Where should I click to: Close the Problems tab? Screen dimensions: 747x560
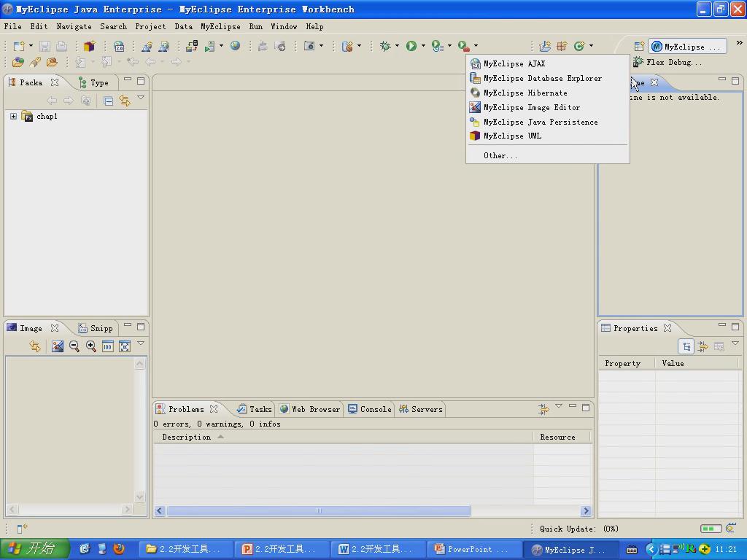[x=214, y=409]
